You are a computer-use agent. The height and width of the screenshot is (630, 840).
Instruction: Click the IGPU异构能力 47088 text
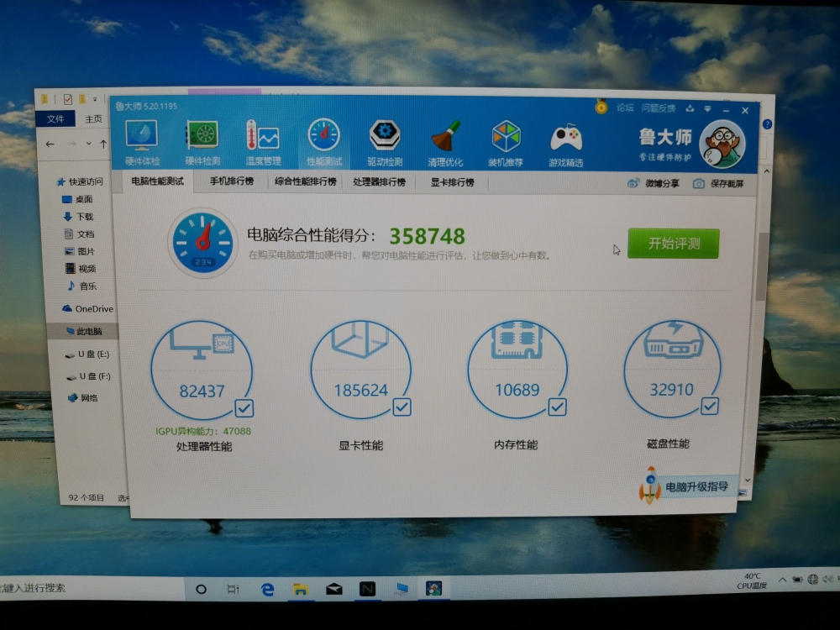(x=203, y=431)
